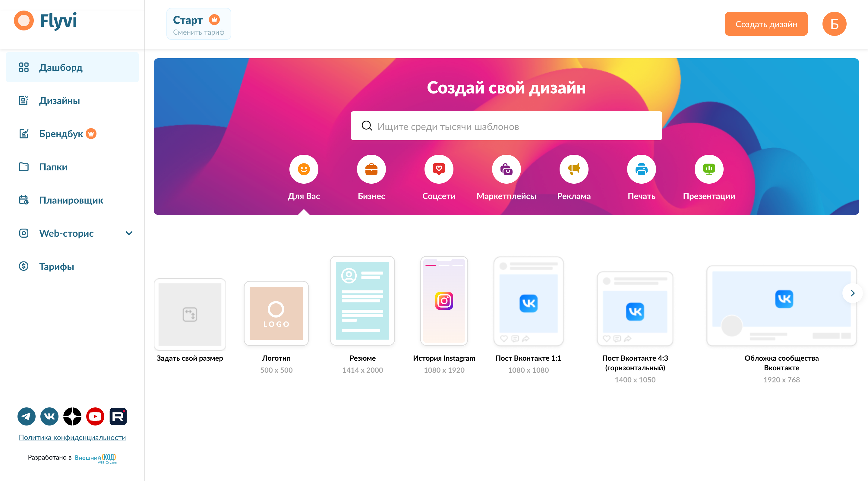Click the 1920 x 768 size text

(x=781, y=380)
